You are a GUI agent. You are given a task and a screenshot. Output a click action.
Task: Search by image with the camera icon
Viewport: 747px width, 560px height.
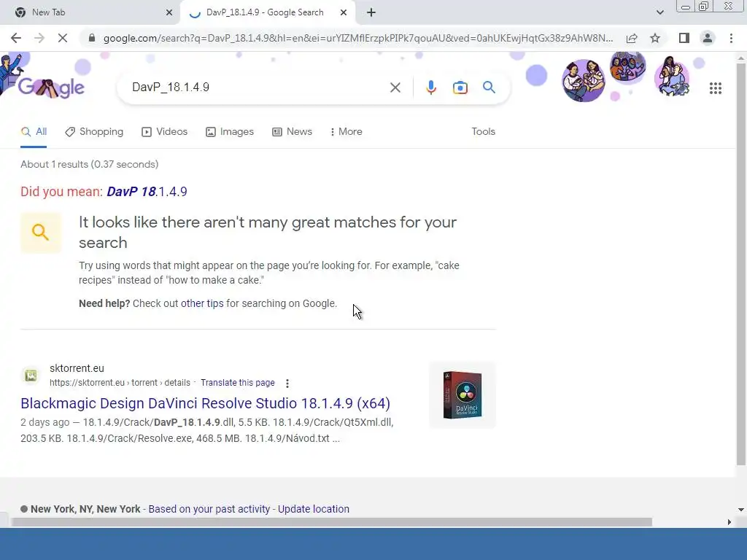point(460,87)
